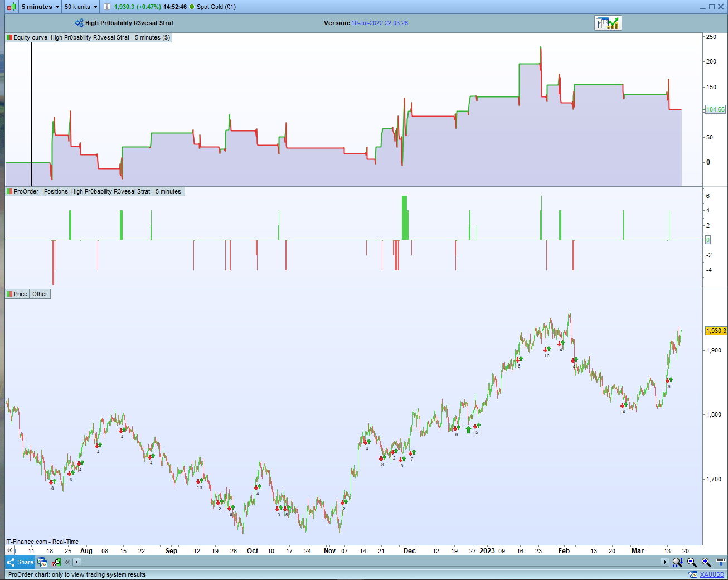Click the scrollbar left arrow
Viewport: 728px width, 580px height.
(76, 562)
